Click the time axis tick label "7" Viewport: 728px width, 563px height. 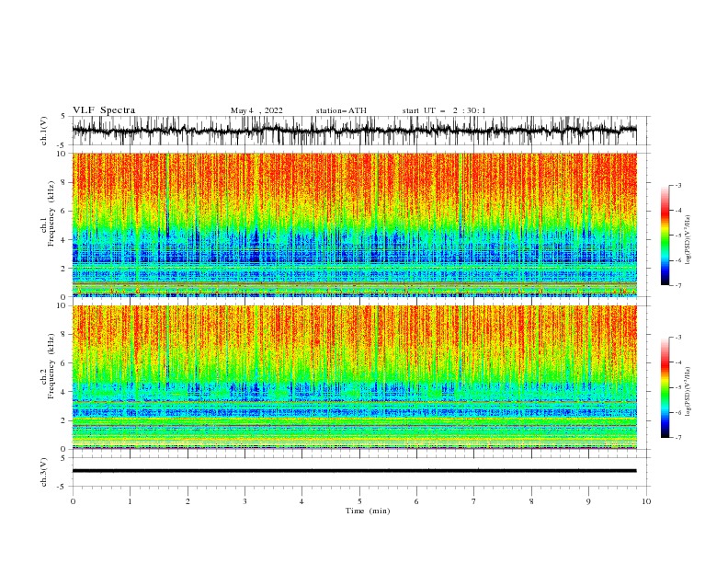[x=474, y=501]
